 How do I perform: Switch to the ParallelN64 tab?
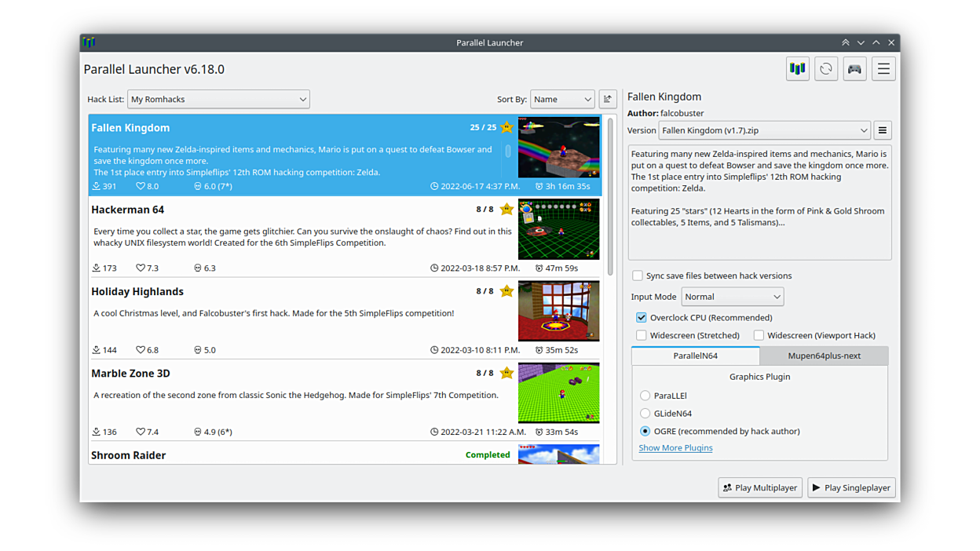point(696,356)
